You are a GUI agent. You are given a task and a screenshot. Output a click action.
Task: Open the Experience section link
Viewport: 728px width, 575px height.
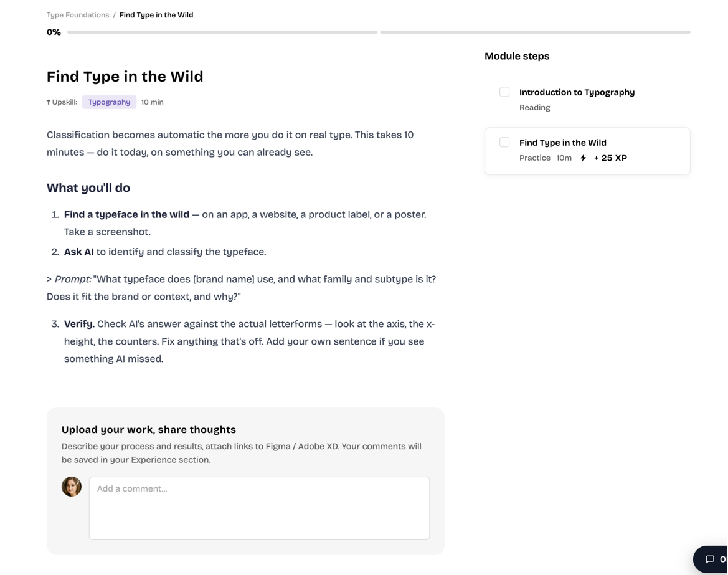click(x=154, y=460)
